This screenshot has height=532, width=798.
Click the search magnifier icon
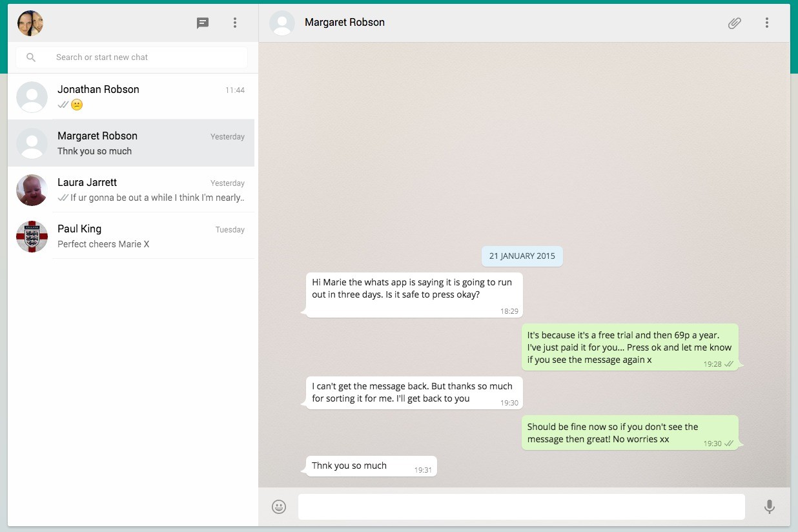pos(31,57)
